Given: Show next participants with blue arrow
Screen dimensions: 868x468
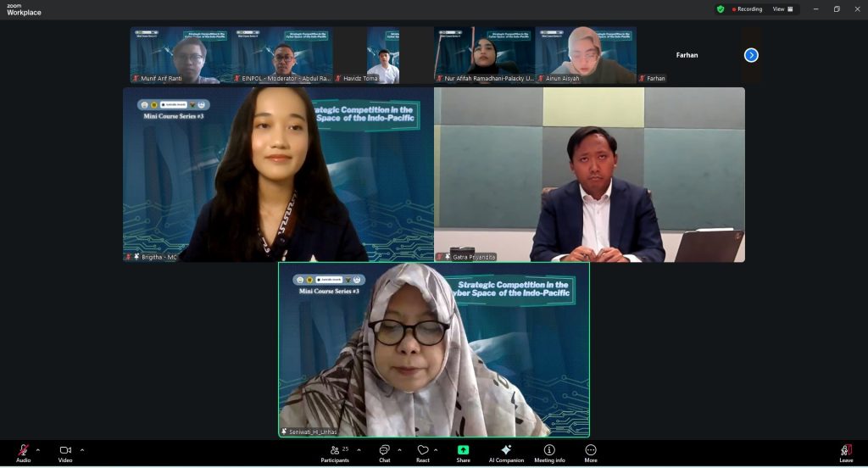Looking at the screenshot, I should [751, 55].
